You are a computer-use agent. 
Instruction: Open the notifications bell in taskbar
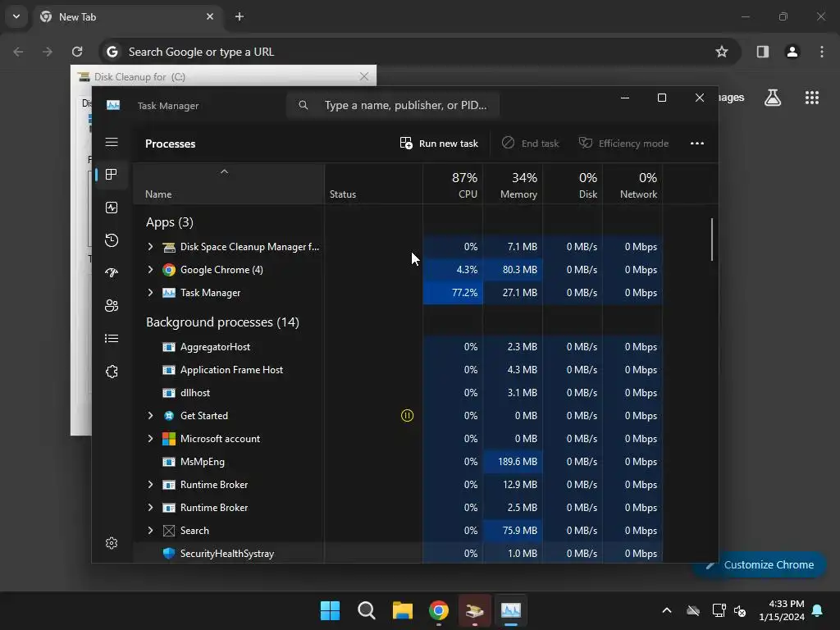(x=818, y=610)
